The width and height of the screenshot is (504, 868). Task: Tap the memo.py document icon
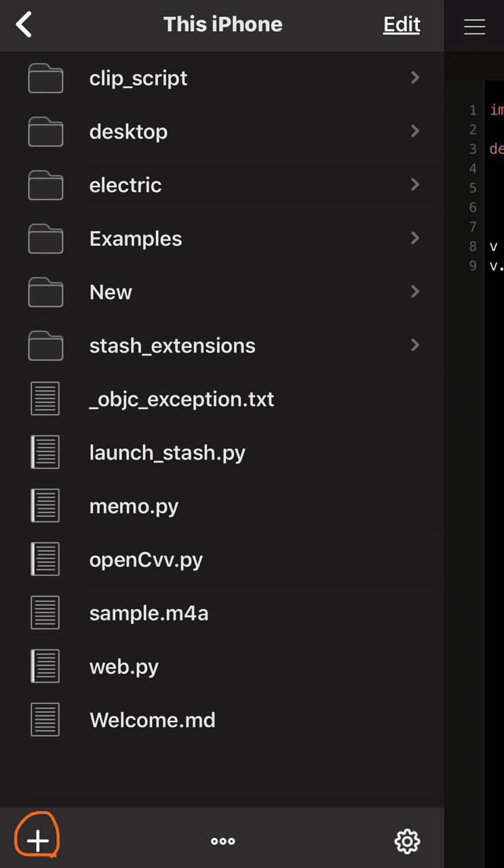click(45, 505)
